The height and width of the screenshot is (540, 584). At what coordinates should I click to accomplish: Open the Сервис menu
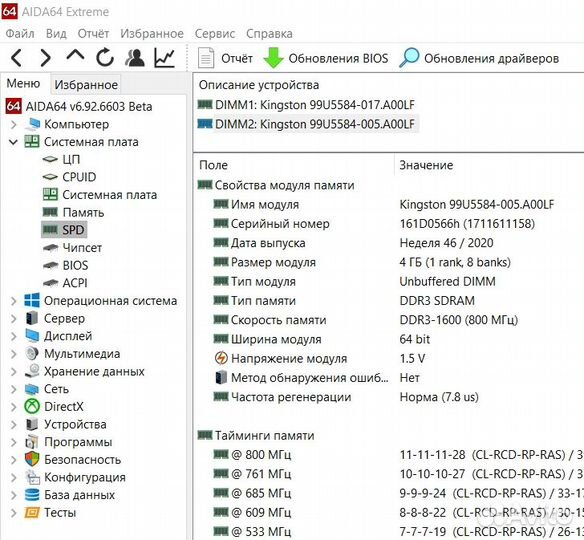pyautogui.click(x=215, y=34)
